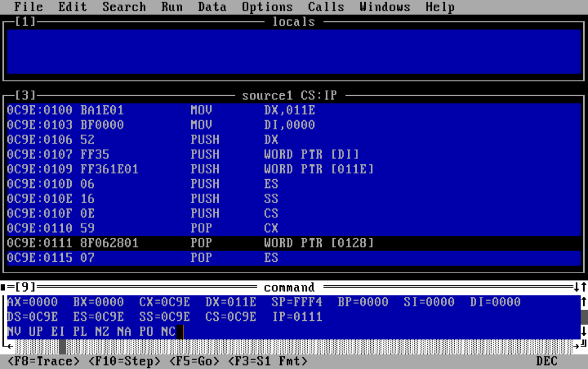This screenshot has height=369, width=588.
Task: Click the DI=0000 register value
Action: 495,302
